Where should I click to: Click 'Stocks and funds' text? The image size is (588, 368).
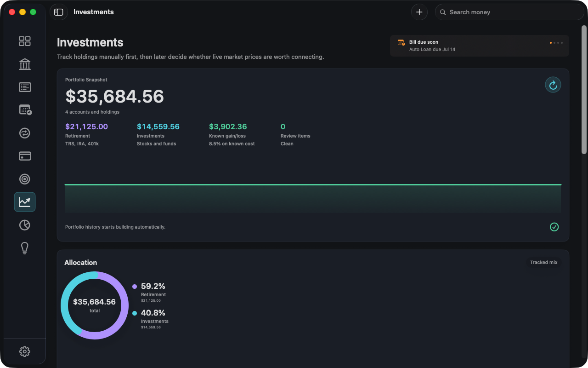pyautogui.click(x=156, y=144)
